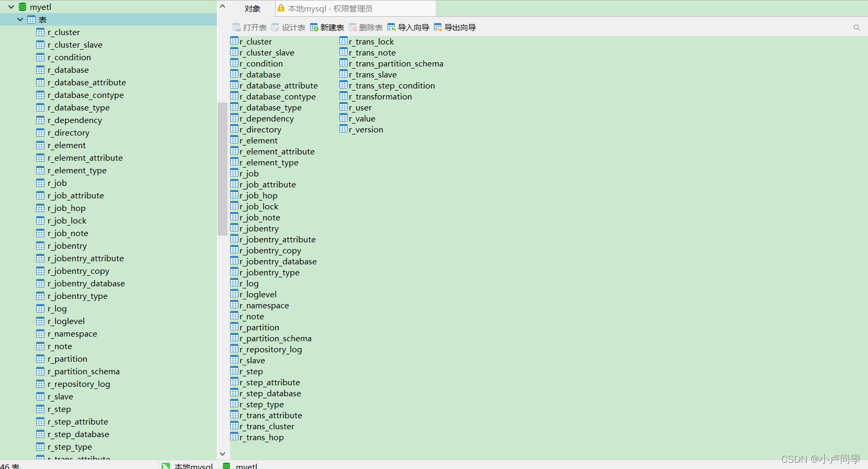
Task: Click r_database icon in object list
Action: (x=234, y=74)
